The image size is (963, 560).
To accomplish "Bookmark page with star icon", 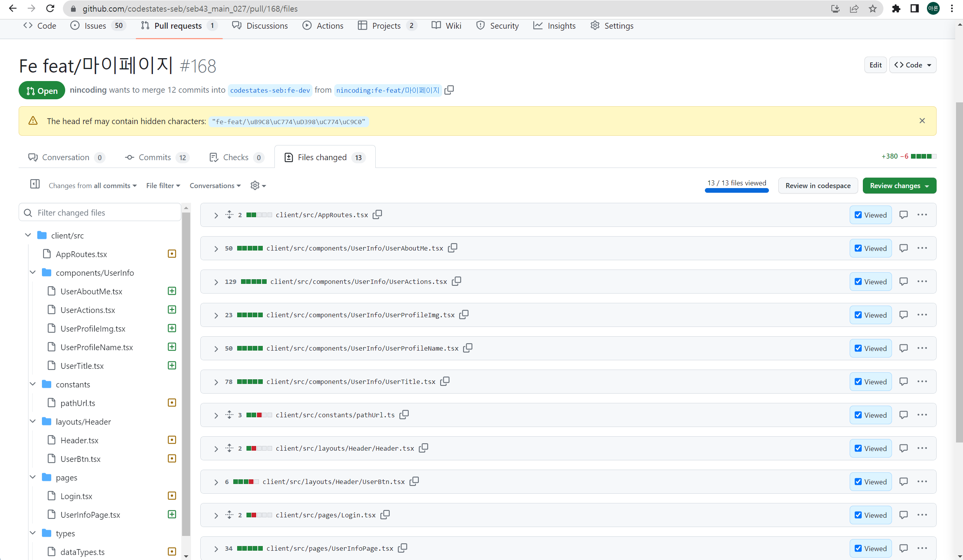I will coord(873,9).
